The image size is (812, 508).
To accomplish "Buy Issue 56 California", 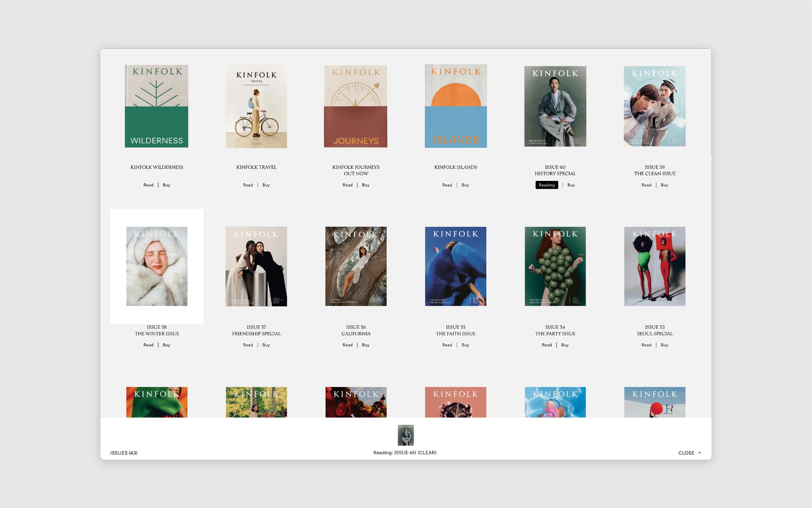I will tap(366, 345).
